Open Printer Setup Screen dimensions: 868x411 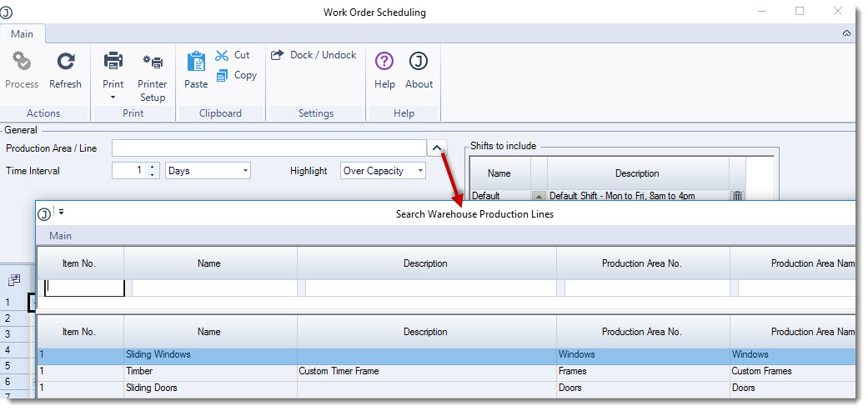click(x=153, y=76)
